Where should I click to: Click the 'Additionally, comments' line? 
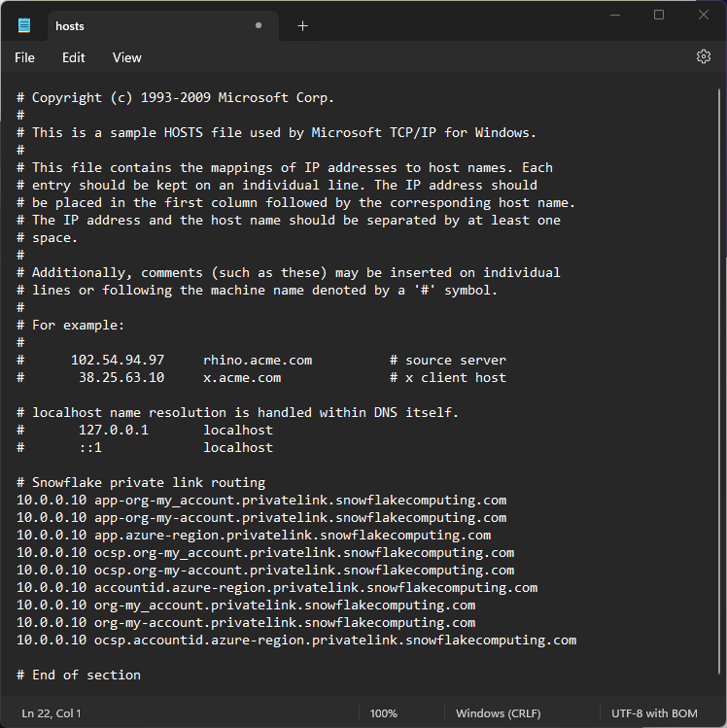(289, 272)
